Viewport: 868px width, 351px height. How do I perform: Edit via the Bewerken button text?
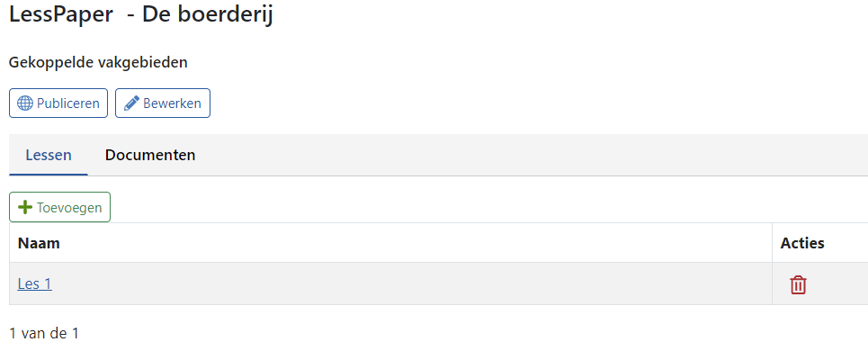(172, 103)
